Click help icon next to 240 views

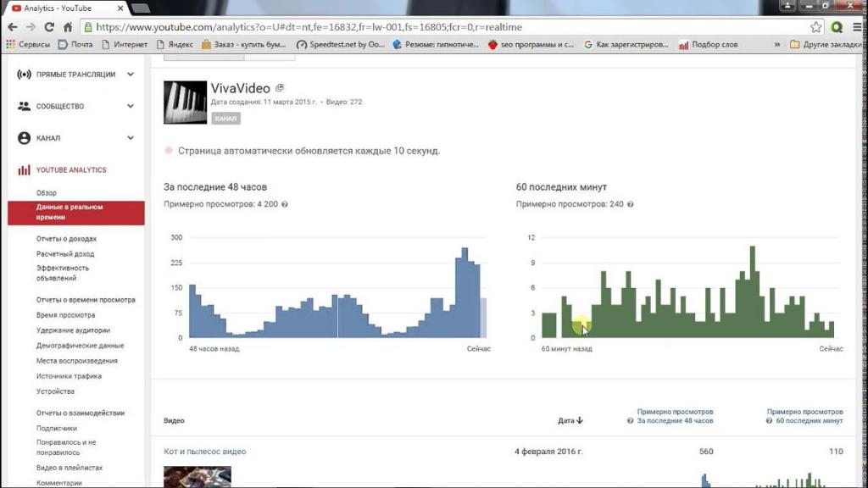631,204
